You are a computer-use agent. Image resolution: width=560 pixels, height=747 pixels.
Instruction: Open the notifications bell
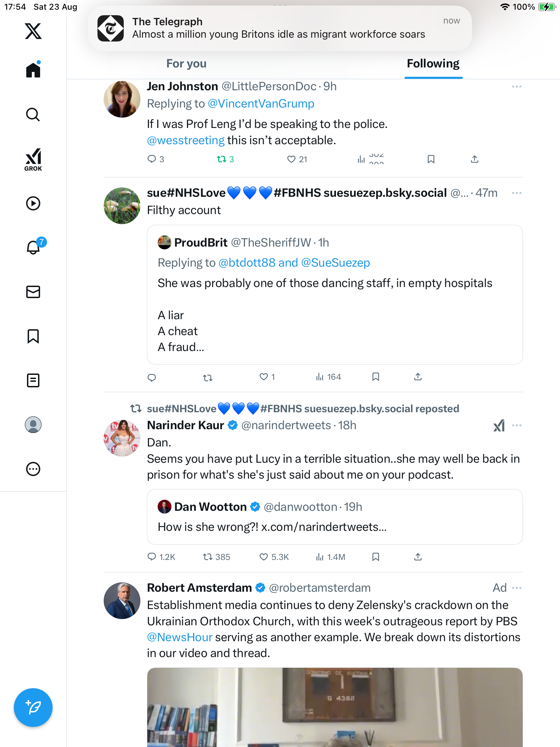33,248
